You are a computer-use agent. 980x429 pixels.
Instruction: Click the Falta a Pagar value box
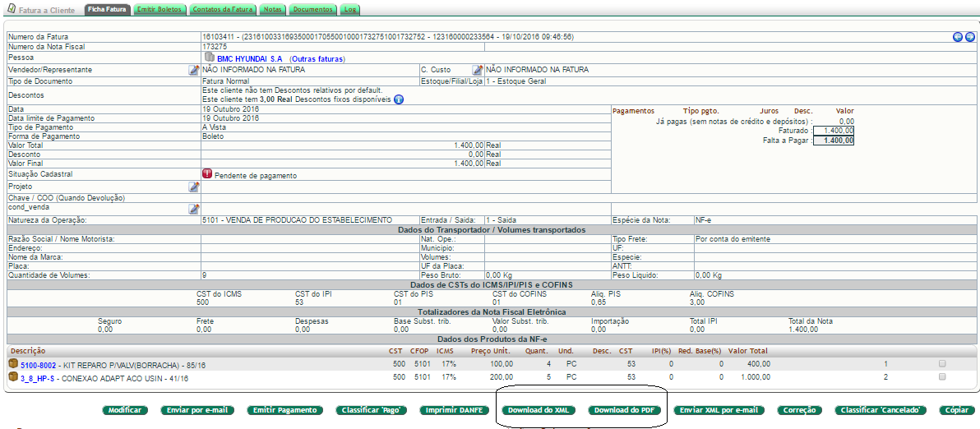[x=834, y=141]
